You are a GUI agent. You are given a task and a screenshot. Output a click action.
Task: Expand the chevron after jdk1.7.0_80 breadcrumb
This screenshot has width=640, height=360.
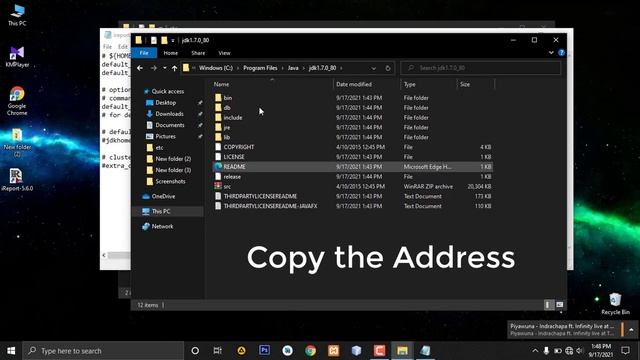(x=341, y=68)
